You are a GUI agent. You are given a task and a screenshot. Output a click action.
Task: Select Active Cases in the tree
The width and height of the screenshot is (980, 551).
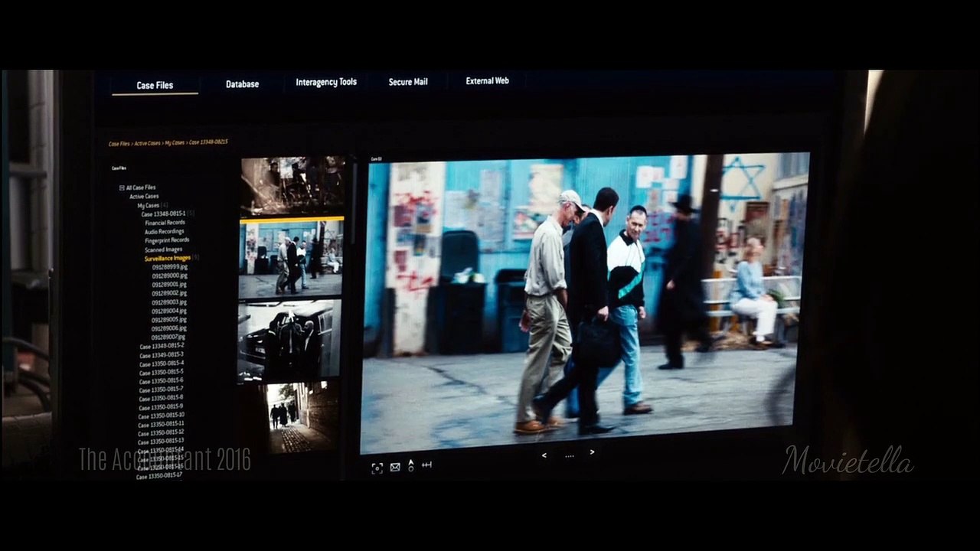click(x=144, y=197)
